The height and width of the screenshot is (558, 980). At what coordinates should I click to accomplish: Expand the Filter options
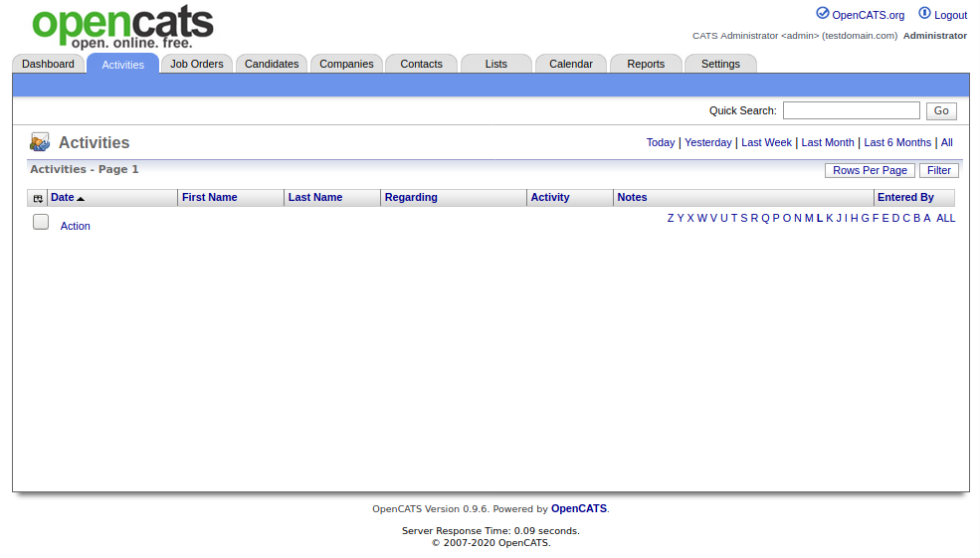[938, 170]
